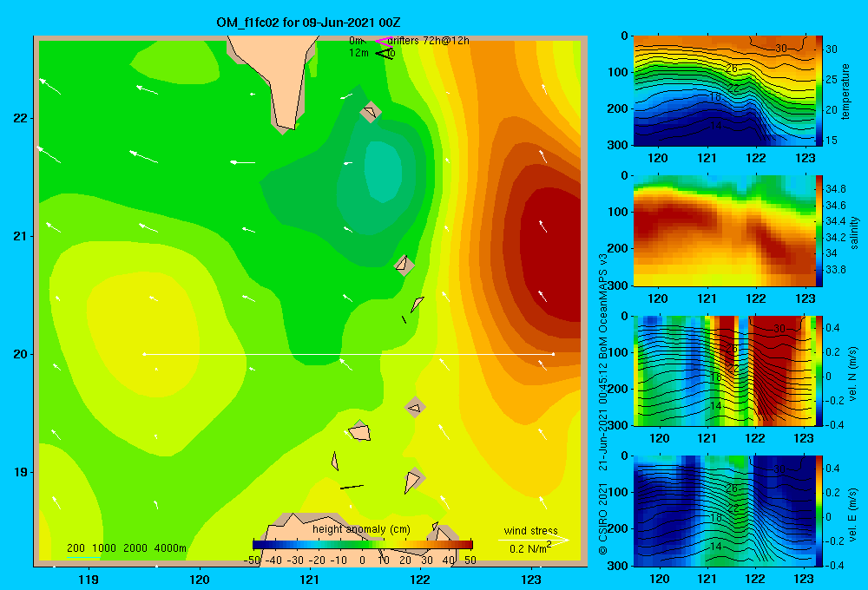868x590 pixels.
Task: Click the "25" temperature scale tick
Action: click(832, 80)
